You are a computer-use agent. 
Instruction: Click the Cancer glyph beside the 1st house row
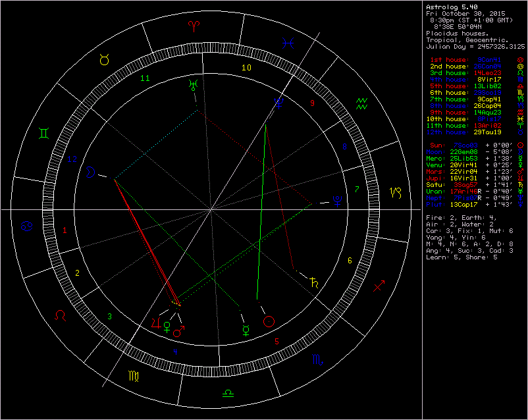521,60
